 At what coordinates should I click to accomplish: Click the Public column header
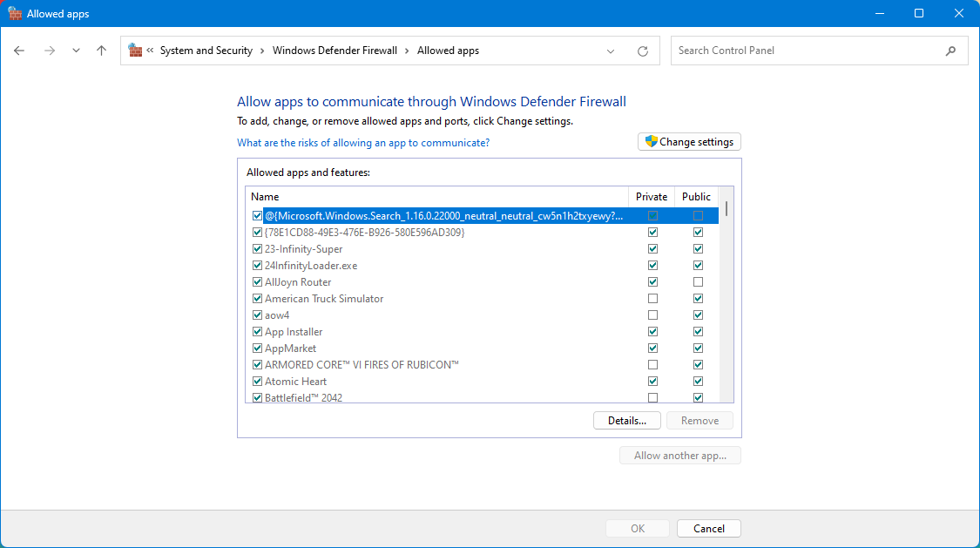pyautogui.click(x=696, y=197)
